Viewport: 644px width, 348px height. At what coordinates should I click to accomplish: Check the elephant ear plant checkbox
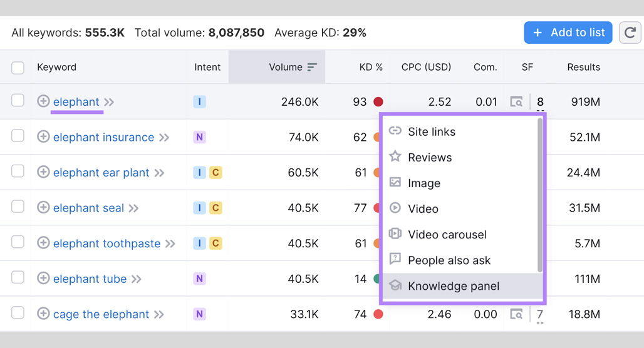click(18, 171)
